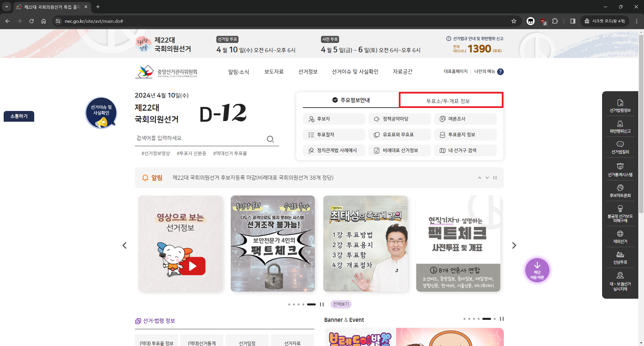Viewport: 644px width, 346px height.
Task: Pause the Banner & Event slideshow
Action: coord(502,319)
